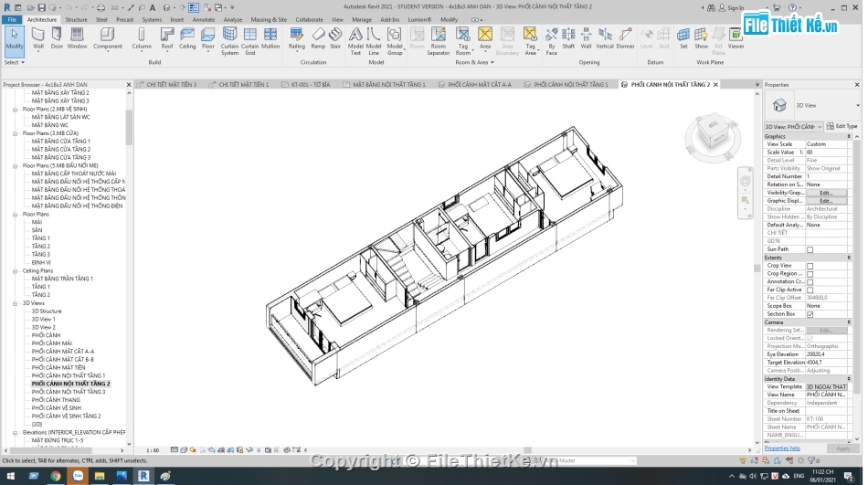Toggle the Sun Path checkbox
The width and height of the screenshot is (868, 485).
[x=810, y=249]
